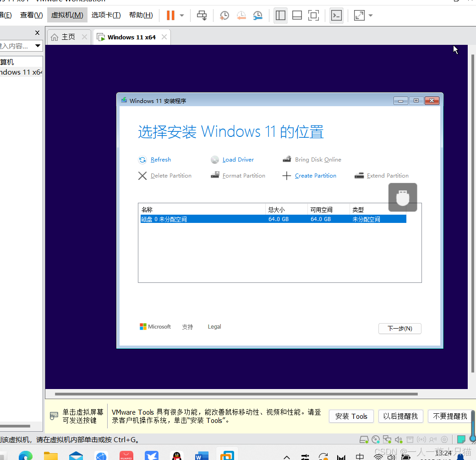Open the 查看(V) menu
Screen dimensions: 476x460
pyautogui.click(x=31, y=15)
